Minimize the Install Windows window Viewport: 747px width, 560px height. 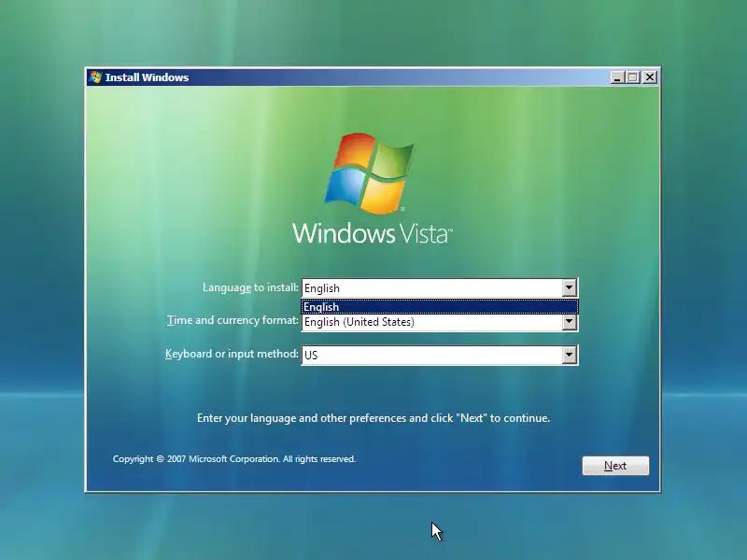pos(617,77)
